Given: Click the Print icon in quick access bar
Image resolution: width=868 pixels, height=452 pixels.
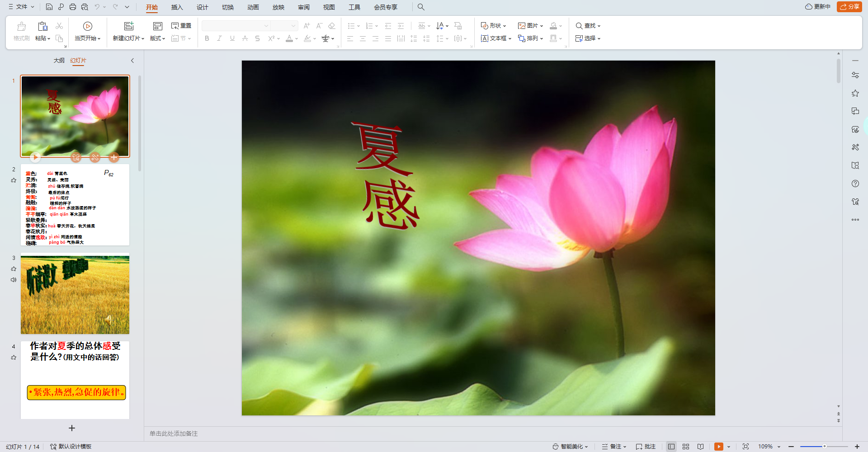Looking at the screenshot, I should pos(73,7).
